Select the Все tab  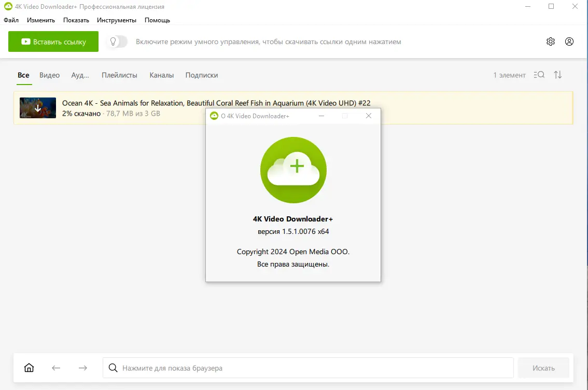coord(24,75)
